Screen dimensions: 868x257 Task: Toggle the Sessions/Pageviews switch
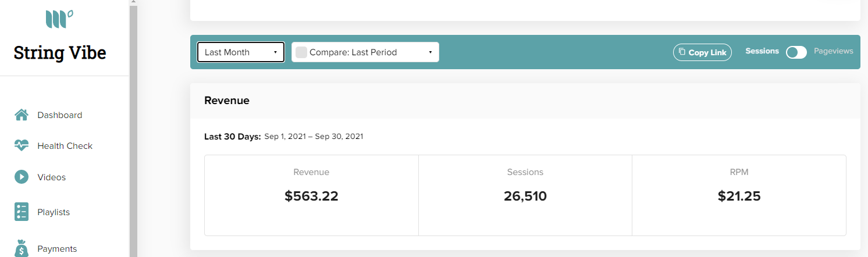click(x=796, y=52)
